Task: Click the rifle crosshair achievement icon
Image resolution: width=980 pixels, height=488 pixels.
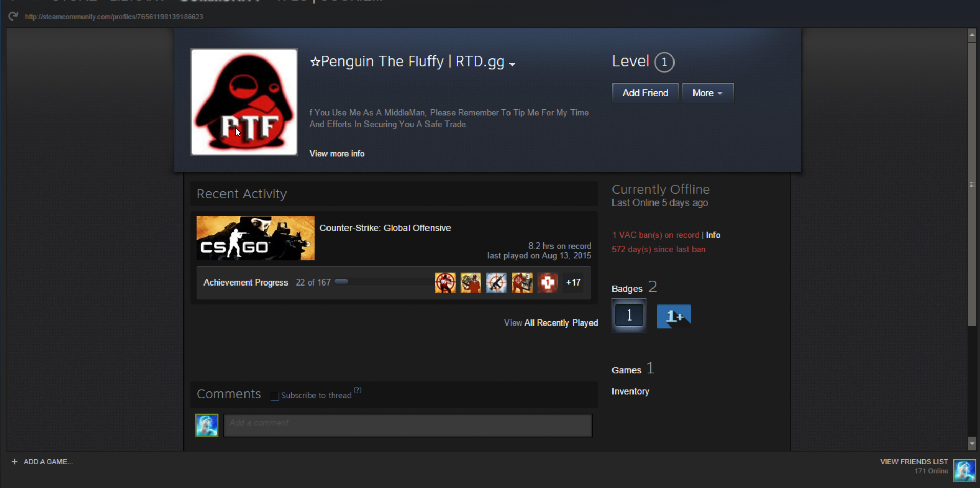Action: coord(496,282)
